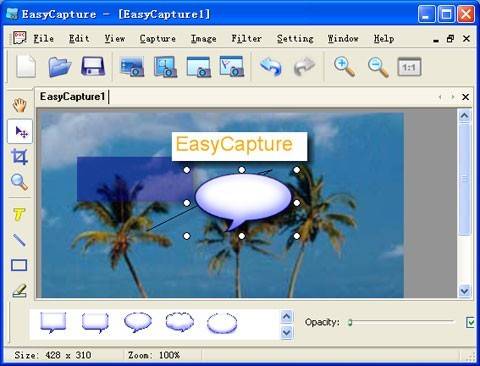Switch to the EasyCapture1 document tab
Image resolution: width=480 pixels, height=366 pixels.
point(72,97)
